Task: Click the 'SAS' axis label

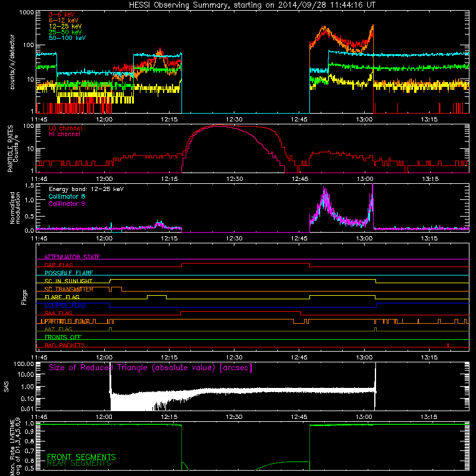Action: [7, 387]
